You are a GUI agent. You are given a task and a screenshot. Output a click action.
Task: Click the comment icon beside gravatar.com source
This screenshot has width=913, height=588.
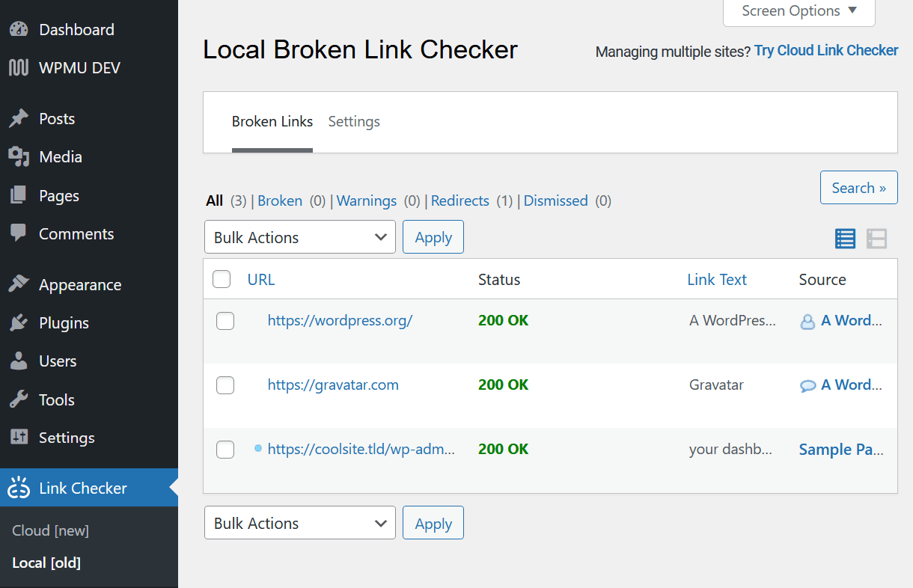(x=807, y=386)
